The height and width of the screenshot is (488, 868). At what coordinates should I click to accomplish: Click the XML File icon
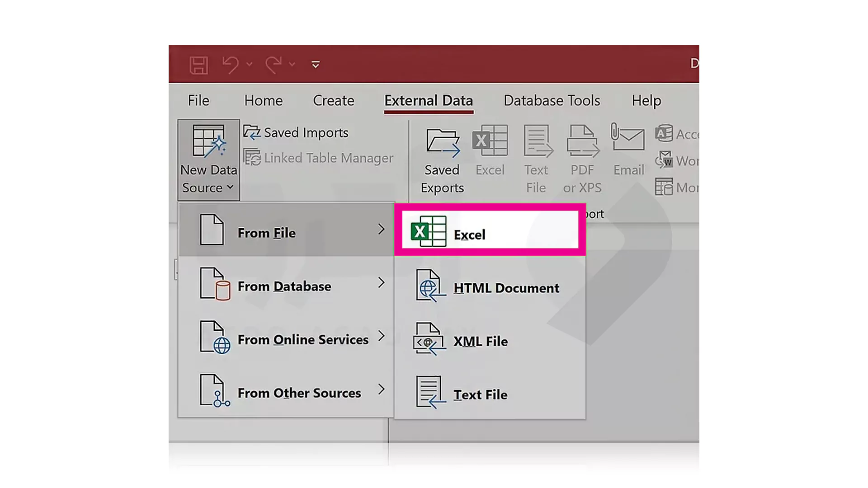[x=429, y=339]
